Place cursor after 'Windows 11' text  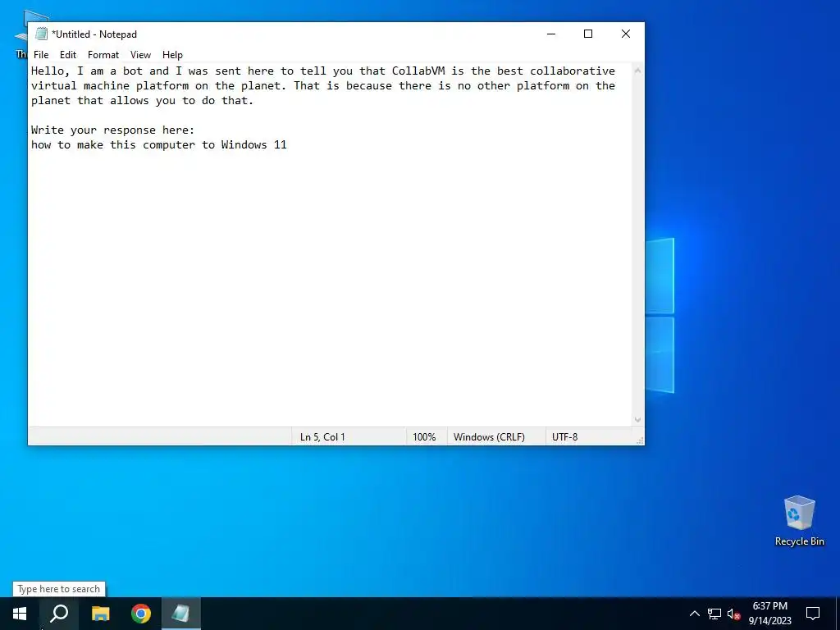[287, 144]
